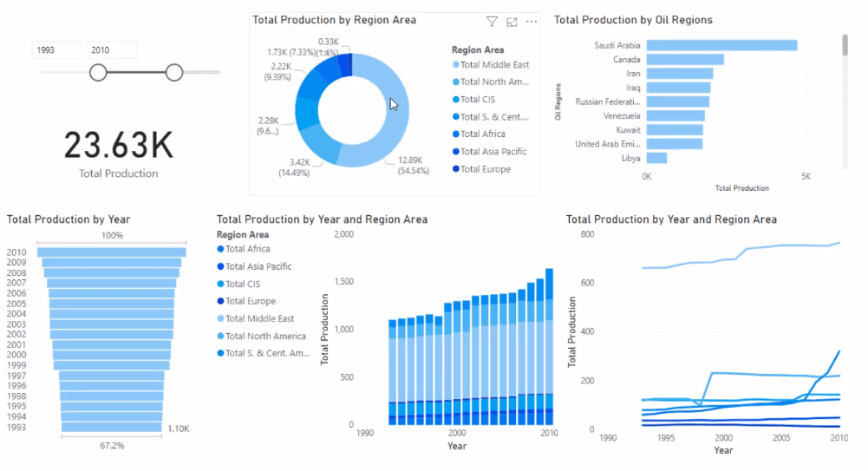Click Total Production by Oil Regions title
The width and height of the screenshot is (868, 471).
[x=633, y=20]
